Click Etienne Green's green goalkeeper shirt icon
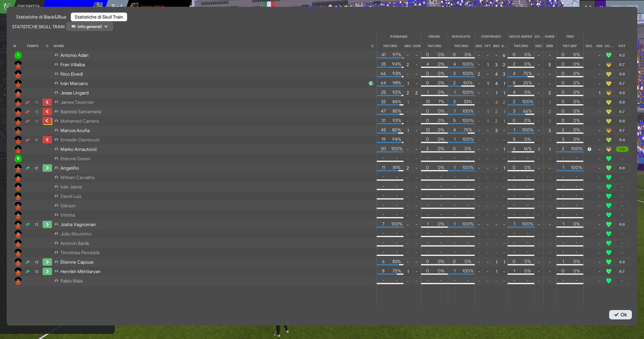 [x=18, y=159]
